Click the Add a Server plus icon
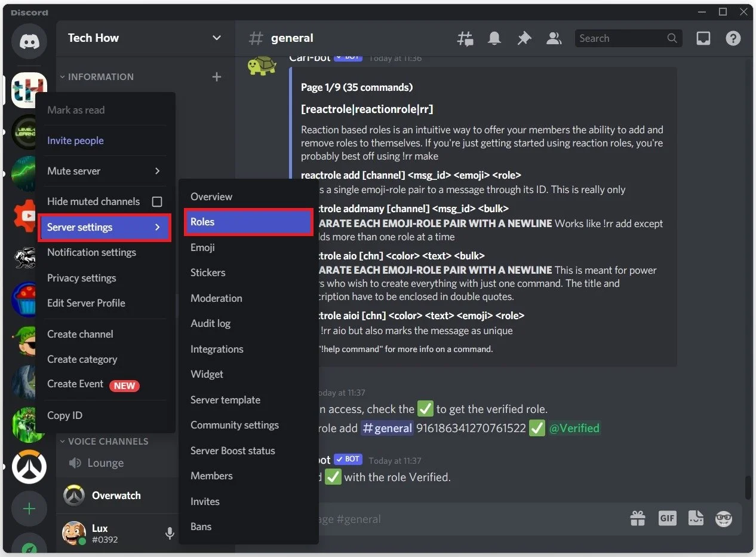 coord(29,509)
